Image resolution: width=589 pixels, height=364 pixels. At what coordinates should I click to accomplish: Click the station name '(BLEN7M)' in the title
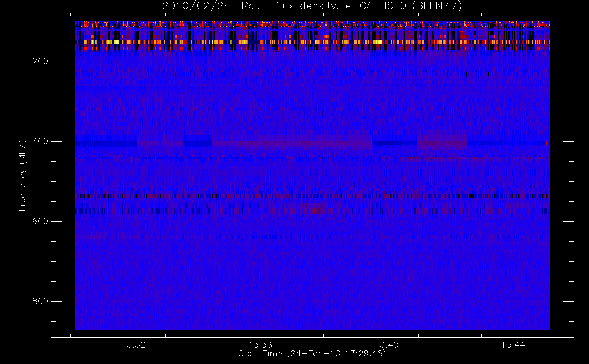(437, 6)
